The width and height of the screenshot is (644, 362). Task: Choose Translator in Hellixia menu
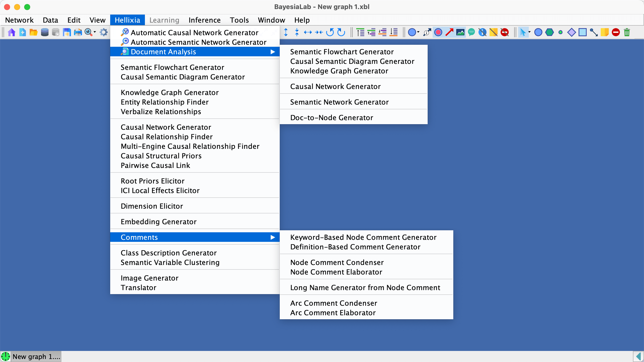[195, 287]
